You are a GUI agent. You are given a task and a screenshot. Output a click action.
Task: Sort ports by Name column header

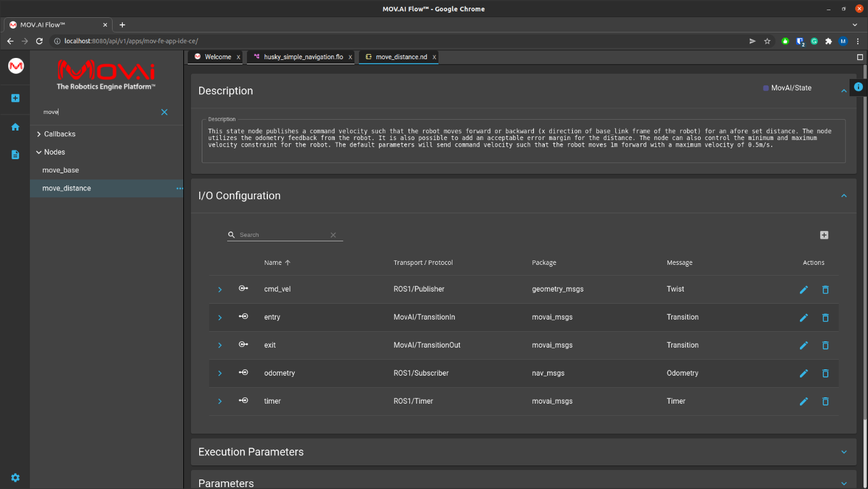click(x=273, y=263)
